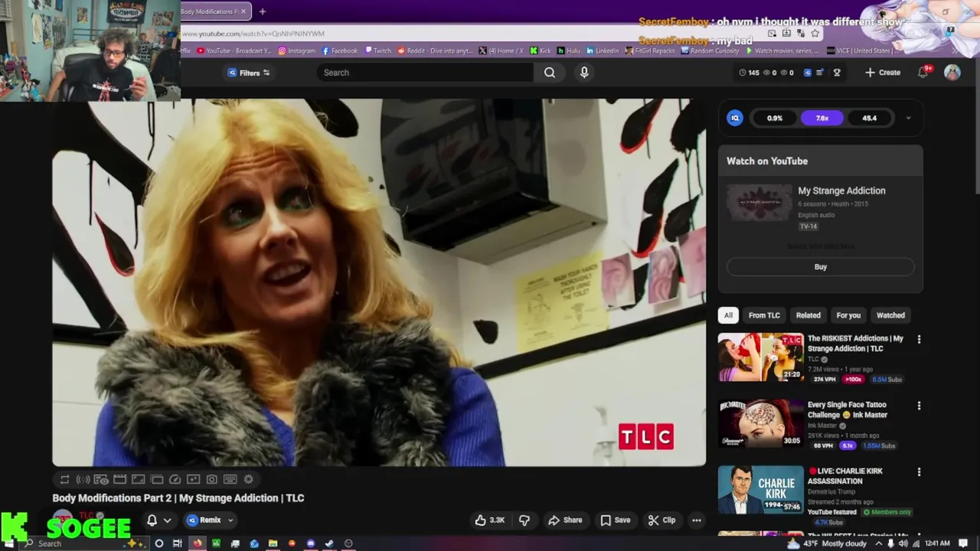This screenshot has width=980, height=551.
Task: Open the My Strange Addiction show thumbnail
Action: [x=759, y=203]
